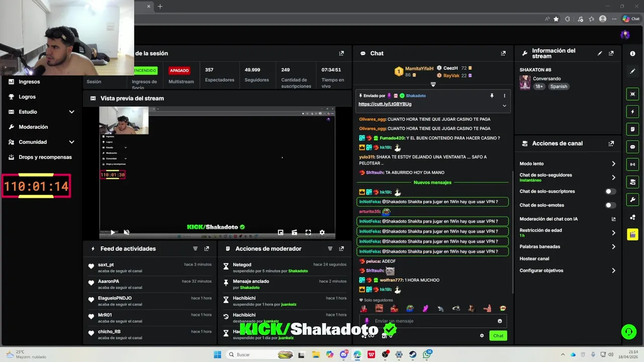
Task: Click saxt_pt in activity feed
Action: [x=106, y=264]
